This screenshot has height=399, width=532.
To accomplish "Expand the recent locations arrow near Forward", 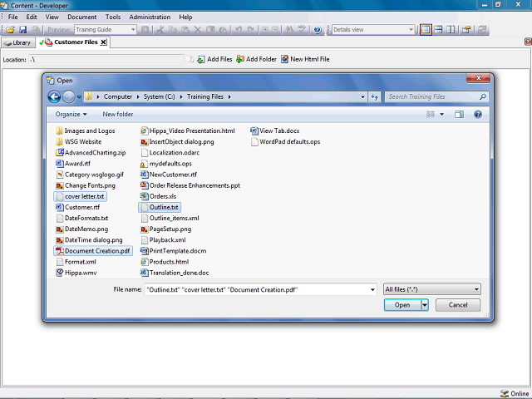I will [79, 97].
